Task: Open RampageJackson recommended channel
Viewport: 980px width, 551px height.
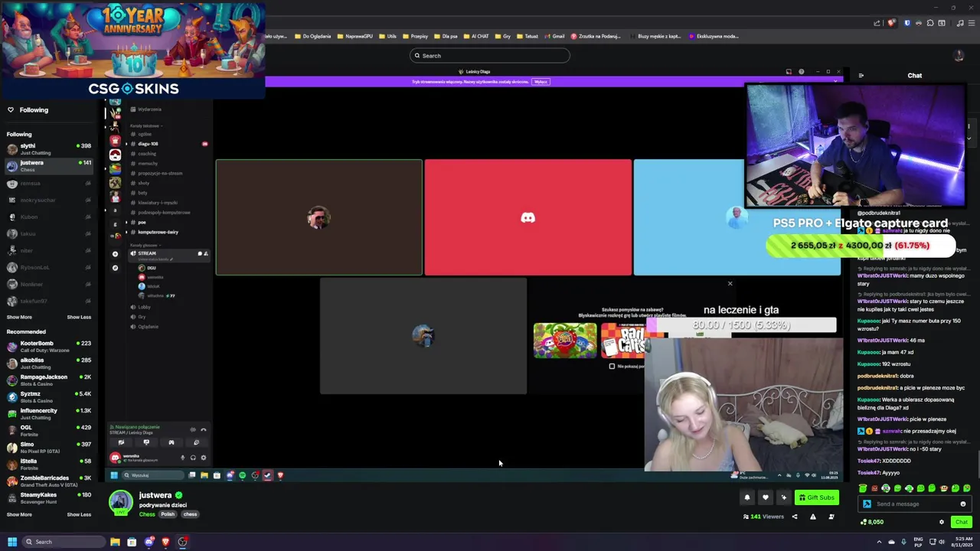Action: pyautogui.click(x=48, y=380)
